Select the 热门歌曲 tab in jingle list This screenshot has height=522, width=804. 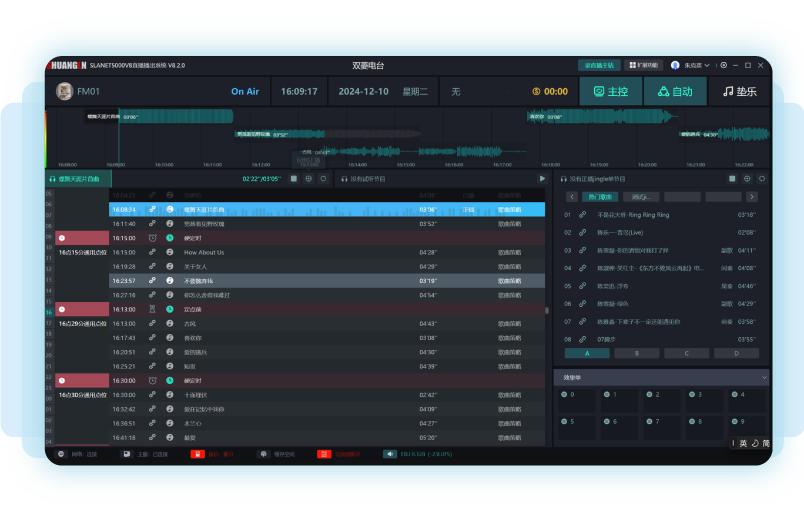point(600,197)
